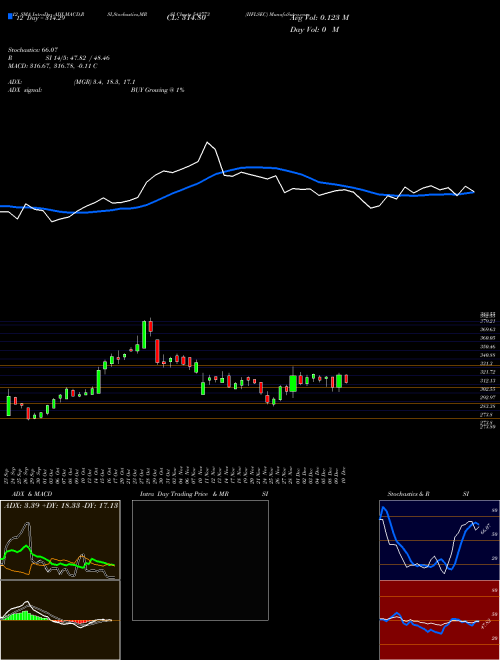Screen dimensions: 500x660
Task: Click the last red candlestick on the right
Action: [x=346, y=379]
